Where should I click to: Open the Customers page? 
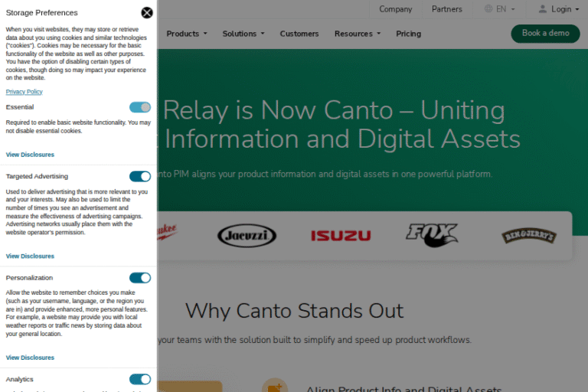coord(299,34)
